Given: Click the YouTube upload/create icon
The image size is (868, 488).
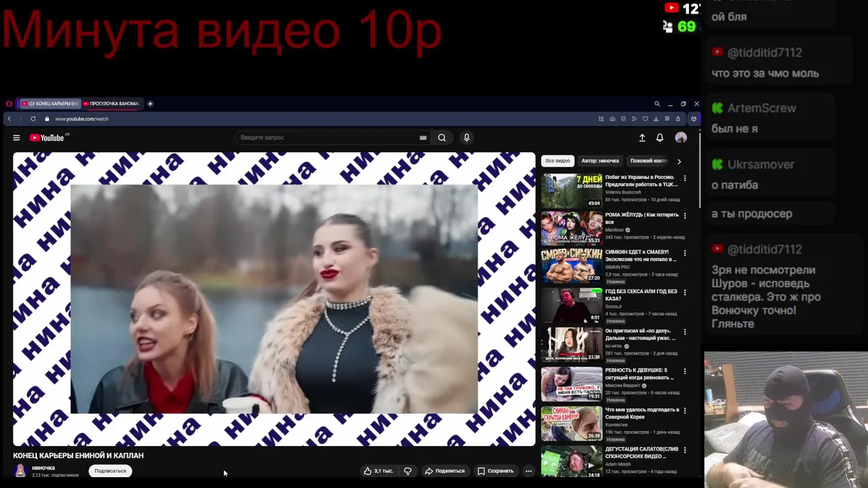Looking at the screenshot, I should [x=642, y=138].
